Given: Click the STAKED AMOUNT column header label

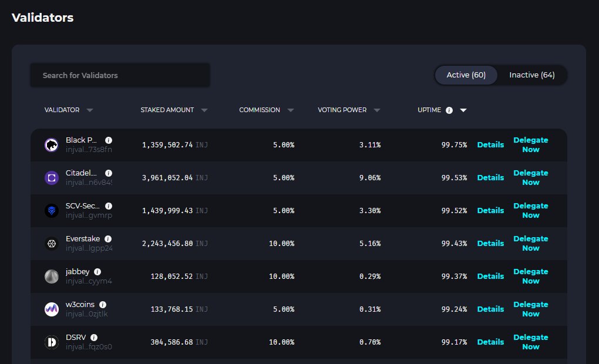Looking at the screenshot, I should coord(167,110).
